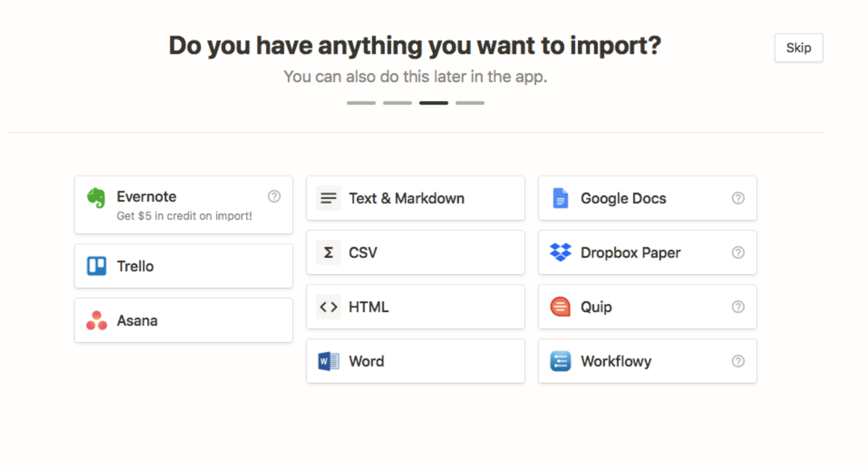Show help for Google Docs import
868x472 pixels.
point(738,198)
